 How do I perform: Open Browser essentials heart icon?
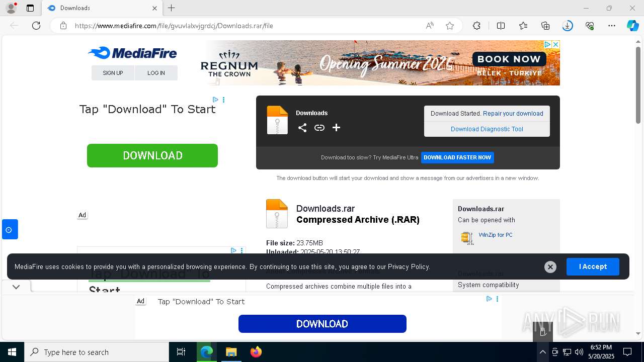click(590, 26)
